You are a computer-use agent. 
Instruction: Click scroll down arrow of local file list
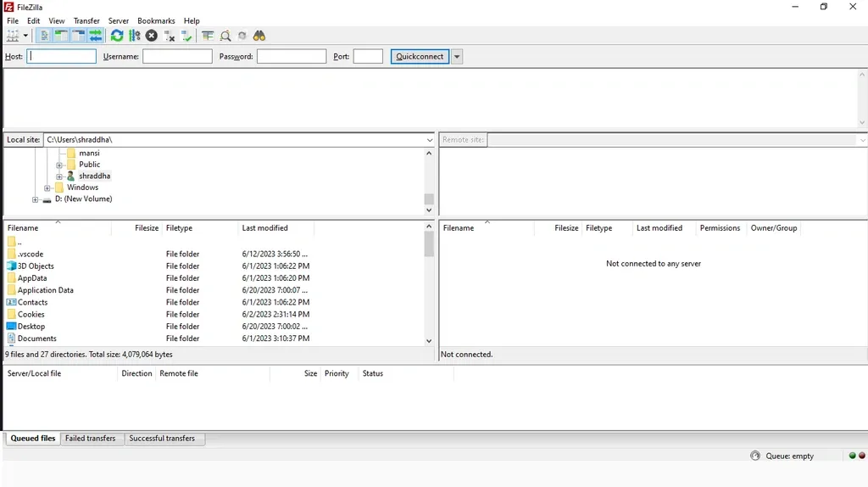coord(429,341)
